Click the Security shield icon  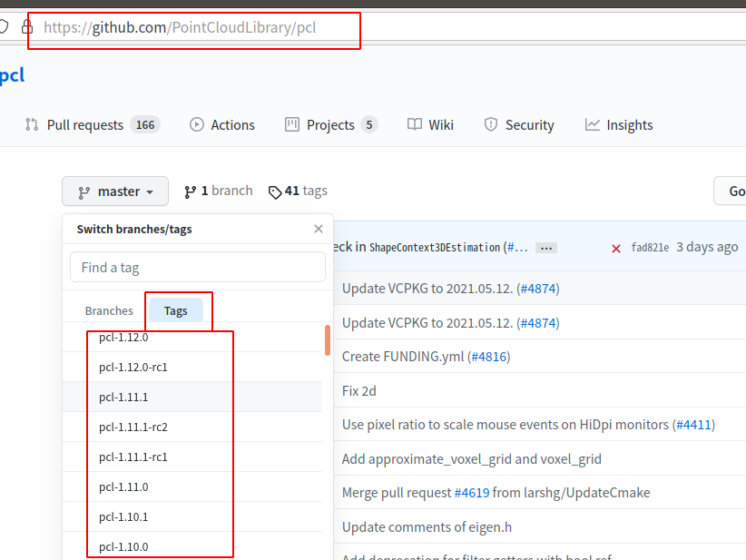490,124
